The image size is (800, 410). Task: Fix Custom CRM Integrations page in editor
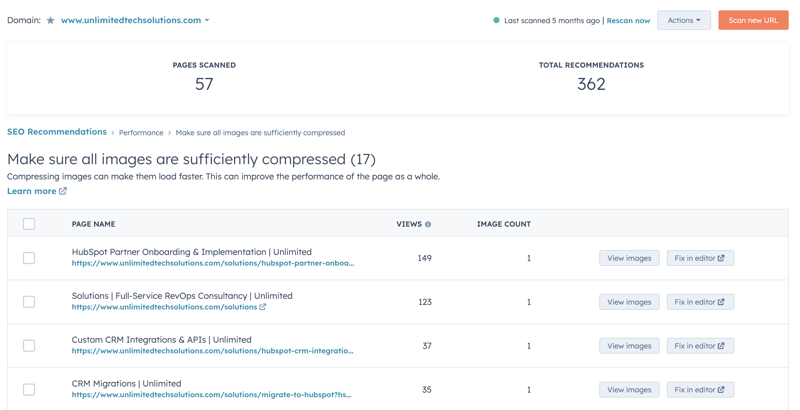700,346
